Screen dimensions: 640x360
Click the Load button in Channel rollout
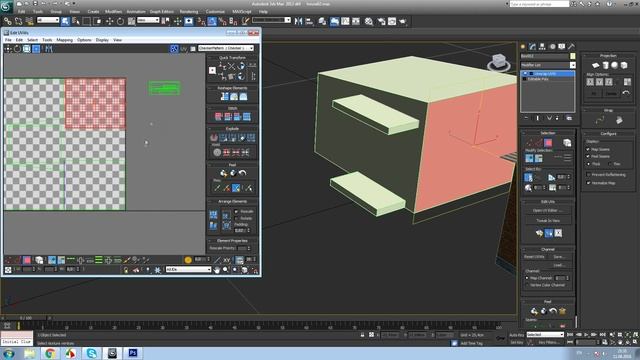point(559,265)
